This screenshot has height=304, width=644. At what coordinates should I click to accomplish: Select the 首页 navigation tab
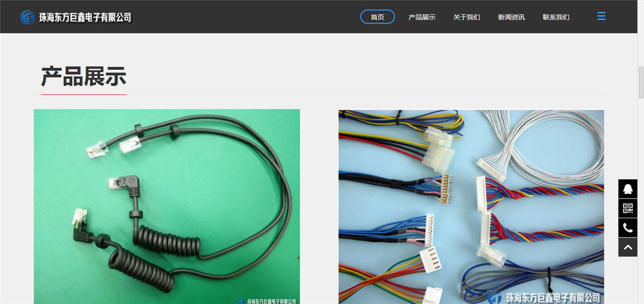pyautogui.click(x=377, y=17)
